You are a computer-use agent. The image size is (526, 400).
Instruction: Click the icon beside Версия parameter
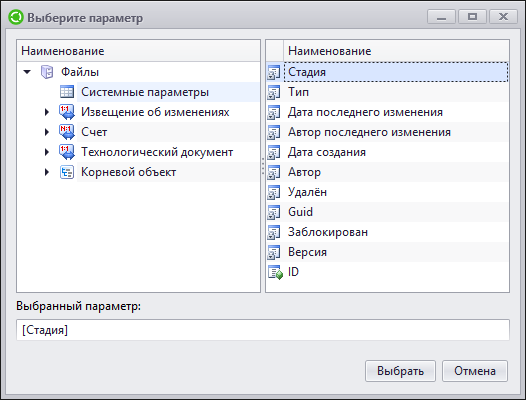(274, 252)
